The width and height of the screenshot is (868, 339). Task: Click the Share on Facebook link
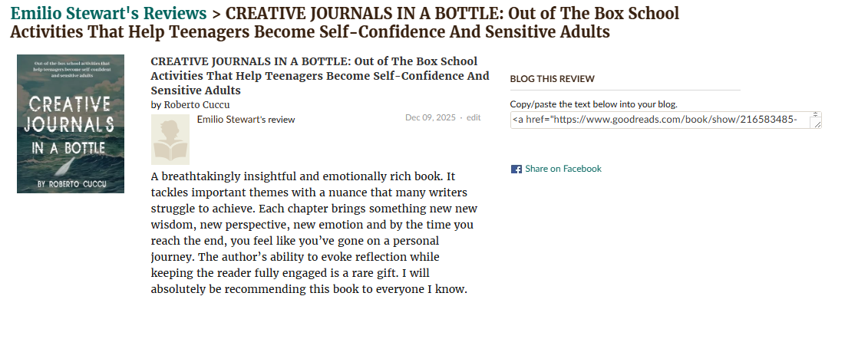[x=563, y=169]
